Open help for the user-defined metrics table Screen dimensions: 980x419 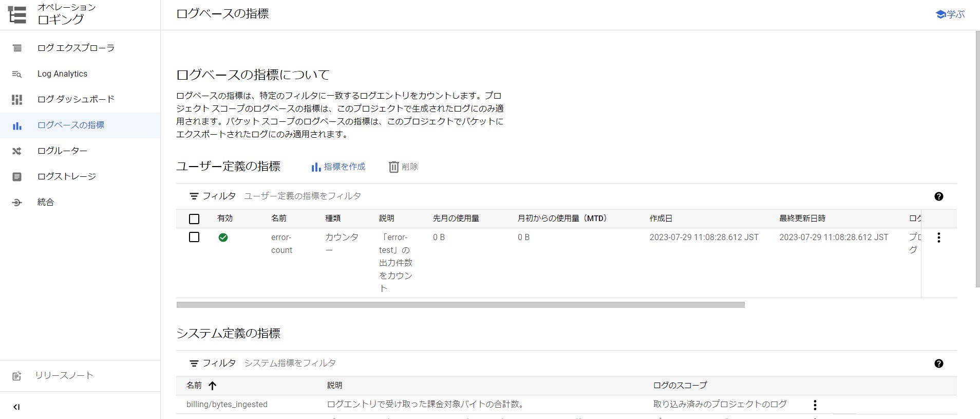[939, 196]
